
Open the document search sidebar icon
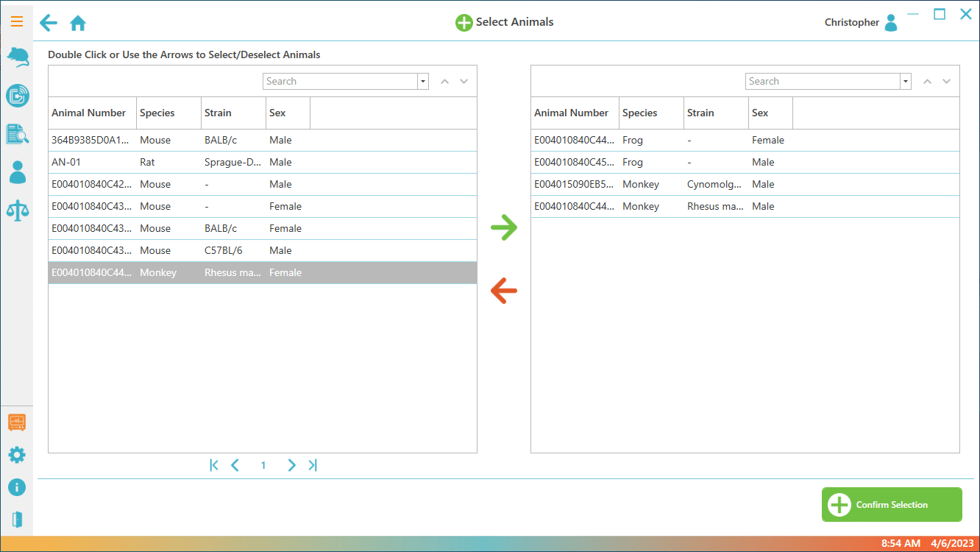point(17,134)
